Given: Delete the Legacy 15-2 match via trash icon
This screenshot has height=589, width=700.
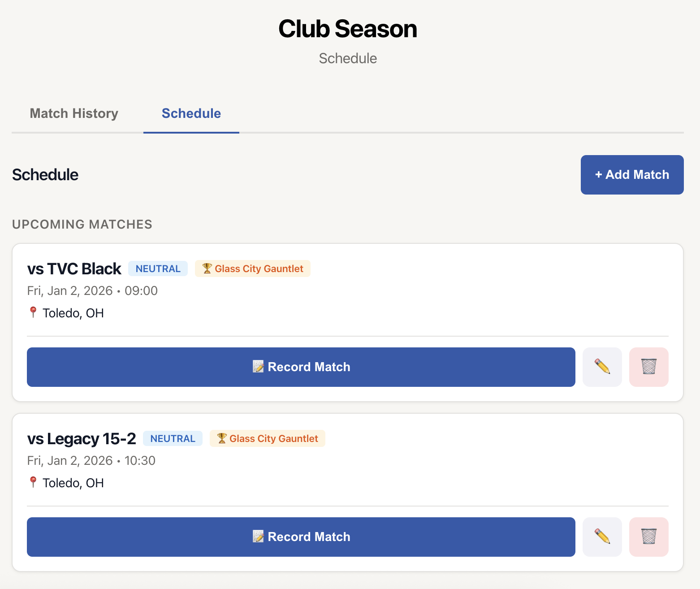Looking at the screenshot, I should pos(648,537).
